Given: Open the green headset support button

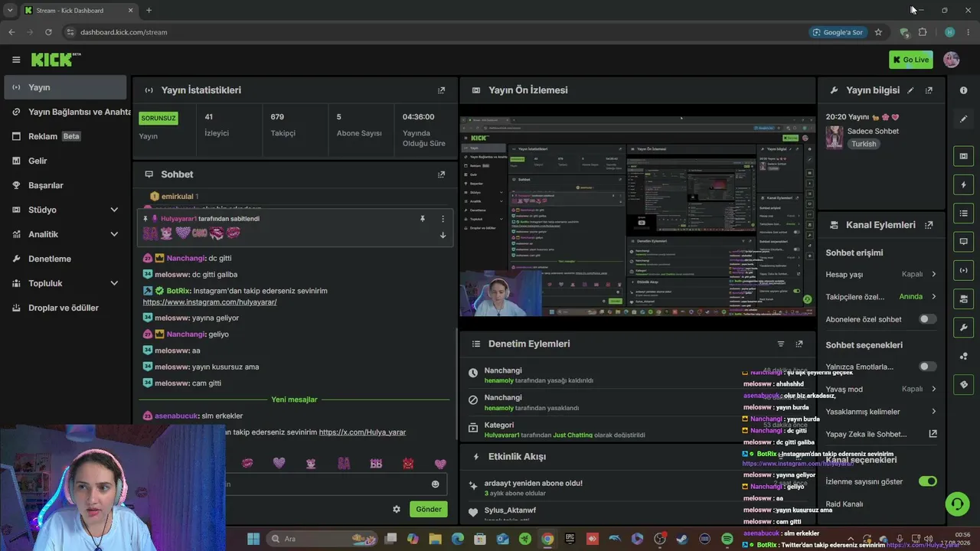Looking at the screenshot, I should (x=957, y=504).
